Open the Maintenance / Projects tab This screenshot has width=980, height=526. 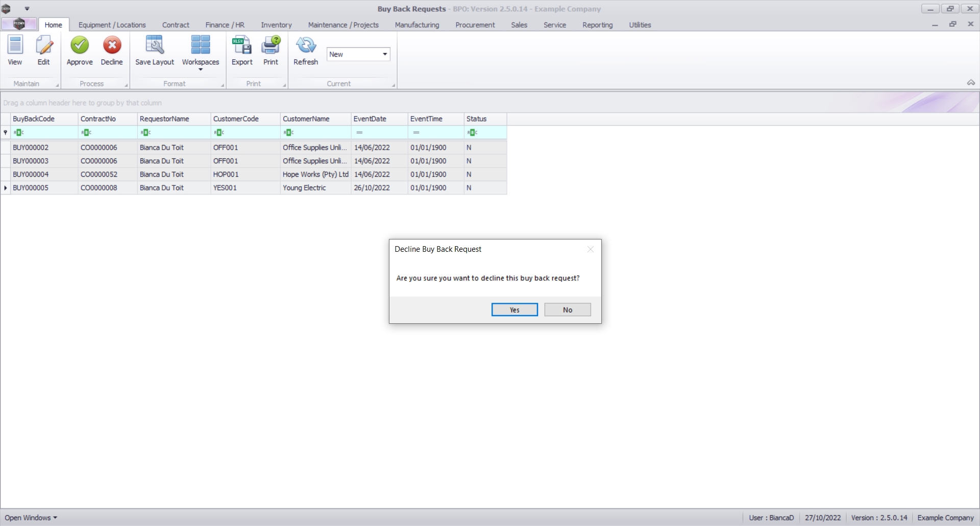[x=343, y=25]
